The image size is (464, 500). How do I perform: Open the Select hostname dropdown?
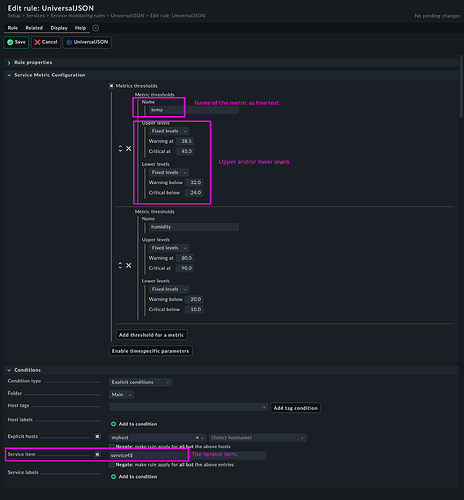click(257, 438)
